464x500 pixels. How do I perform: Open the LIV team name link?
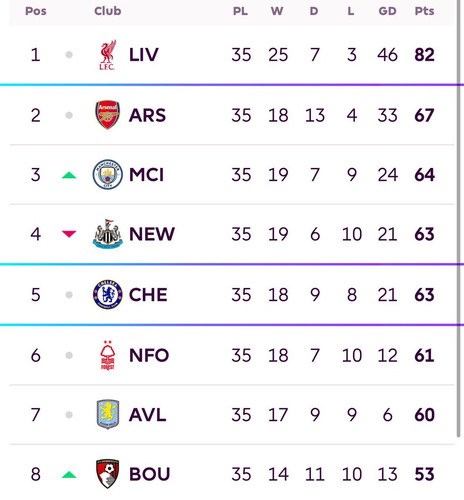[x=144, y=55]
